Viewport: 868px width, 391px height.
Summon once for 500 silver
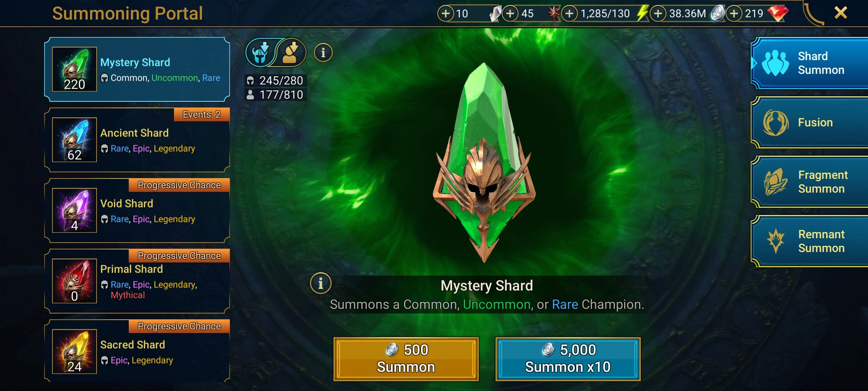[406, 359]
